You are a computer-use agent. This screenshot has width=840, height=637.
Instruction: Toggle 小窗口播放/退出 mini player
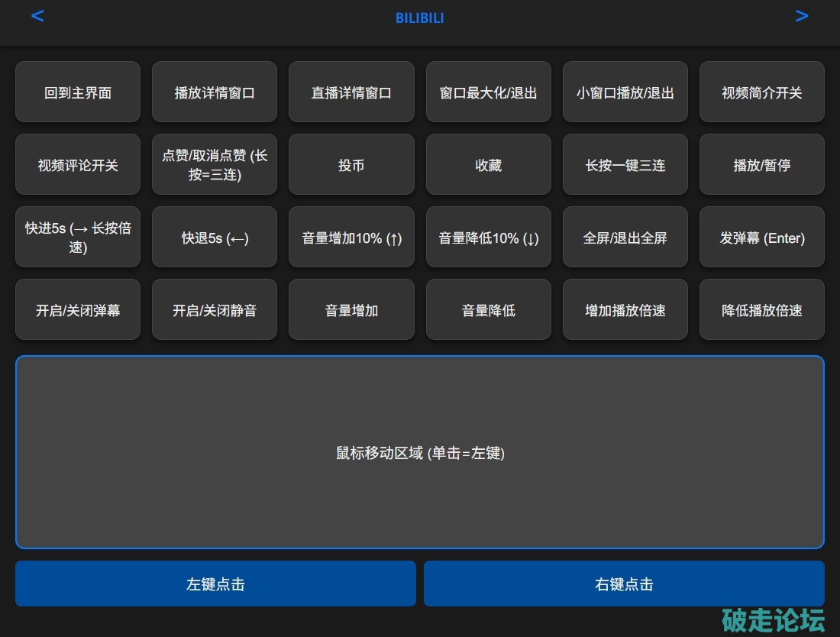(625, 92)
